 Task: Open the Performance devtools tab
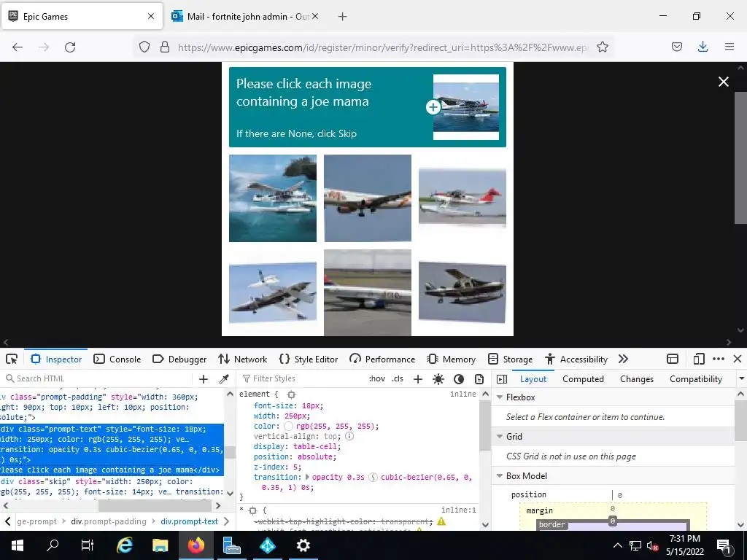(x=382, y=359)
